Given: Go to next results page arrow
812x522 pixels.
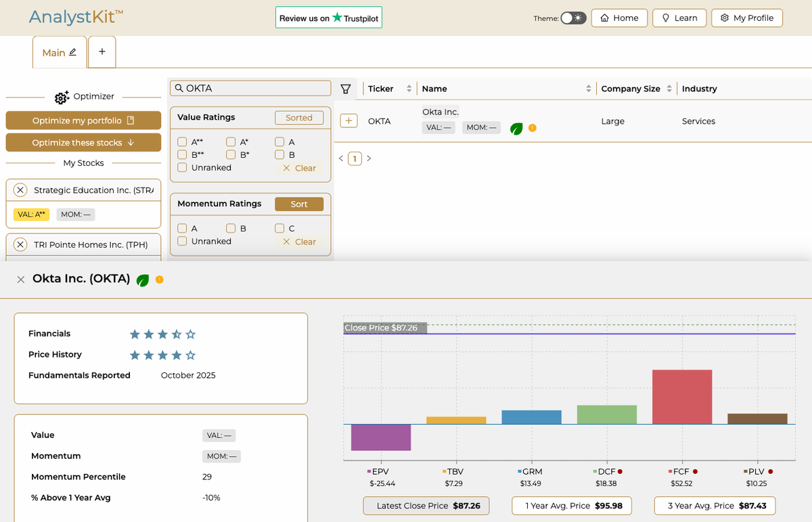Looking at the screenshot, I should pyautogui.click(x=369, y=158).
